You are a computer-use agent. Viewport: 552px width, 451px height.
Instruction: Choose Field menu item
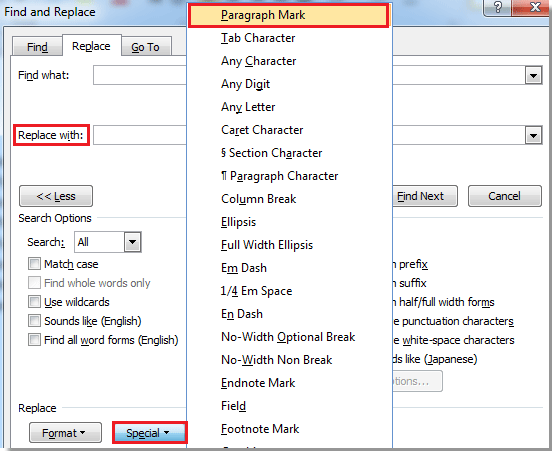pyautogui.click(x=289, y=406)
